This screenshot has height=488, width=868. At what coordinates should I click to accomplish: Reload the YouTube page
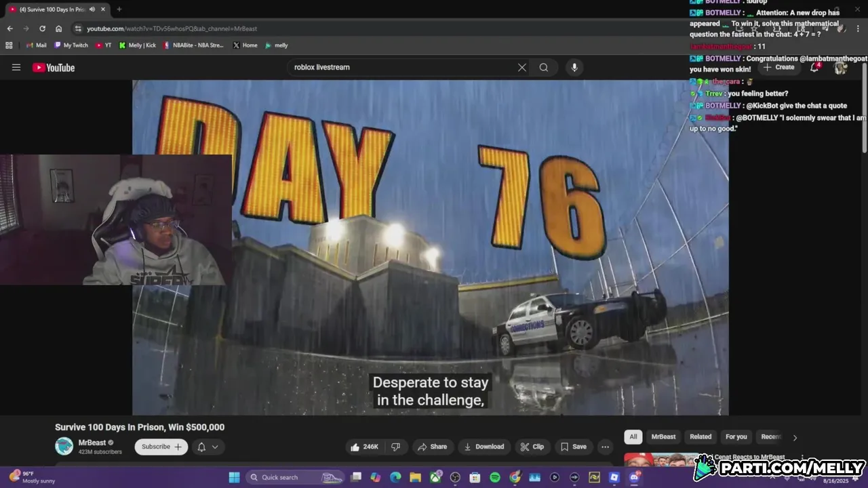42,28
